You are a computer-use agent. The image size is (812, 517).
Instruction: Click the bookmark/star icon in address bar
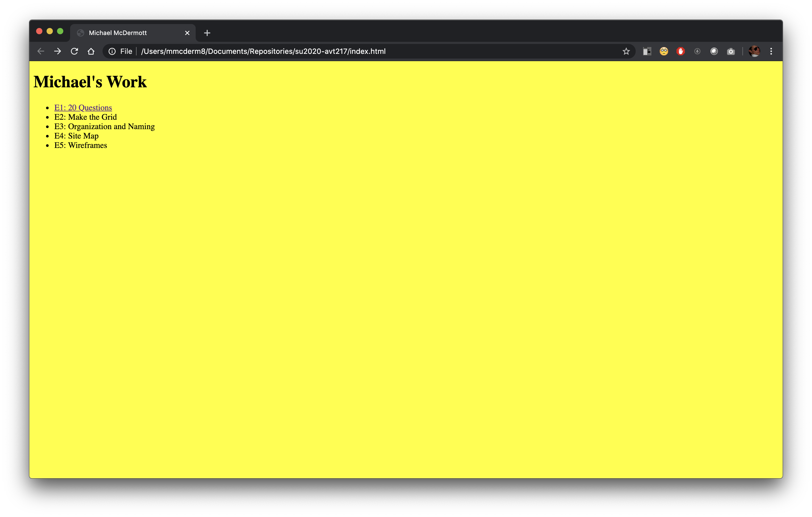[x=626, y=51]
